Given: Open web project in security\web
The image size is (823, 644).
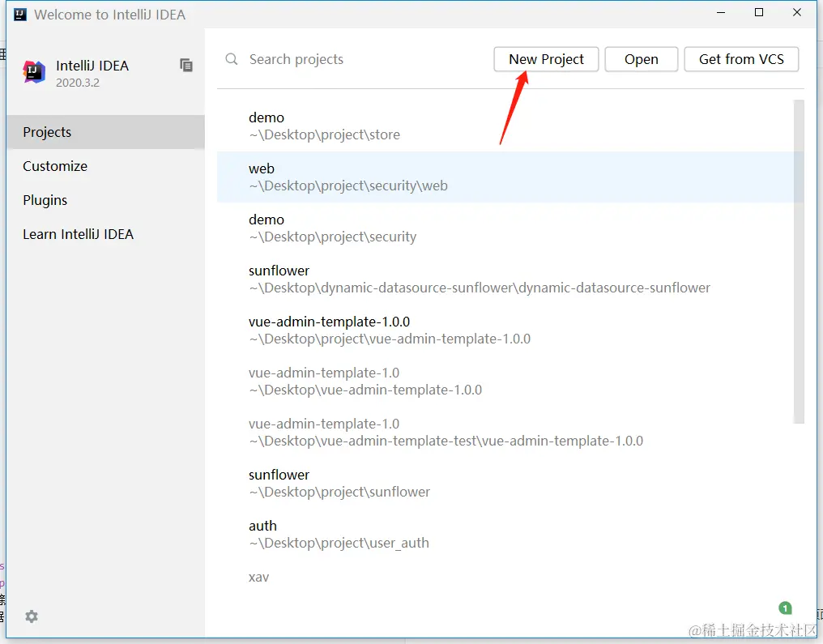Looking at the screenshot, I should pos(505,177).
